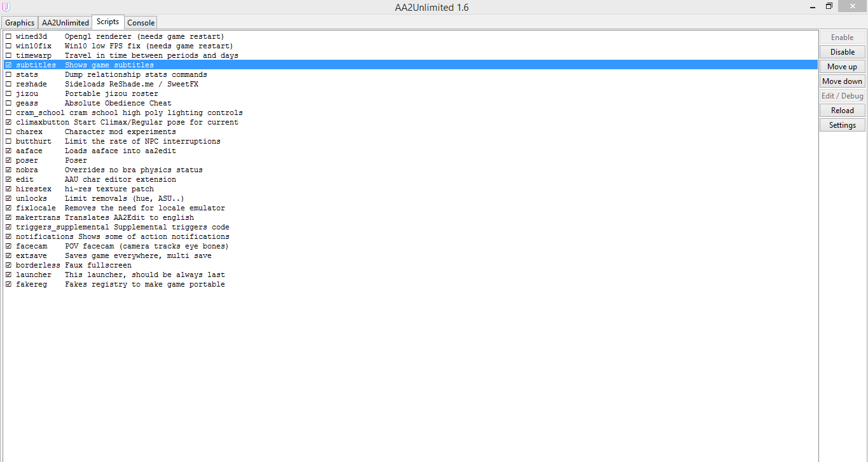Select 'Portable jizou roster' row
Image resolution: width=868 pixels, height=462 pixels.
coord(410,93)
